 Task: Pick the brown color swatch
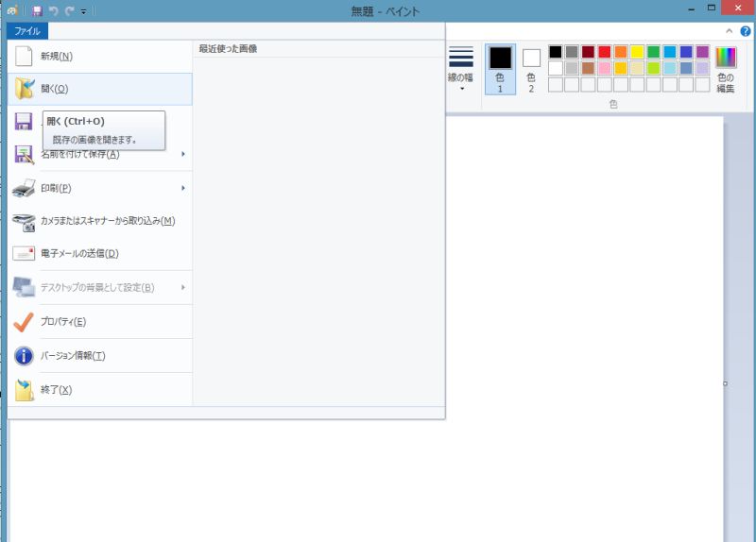click(x=588, y=68)
